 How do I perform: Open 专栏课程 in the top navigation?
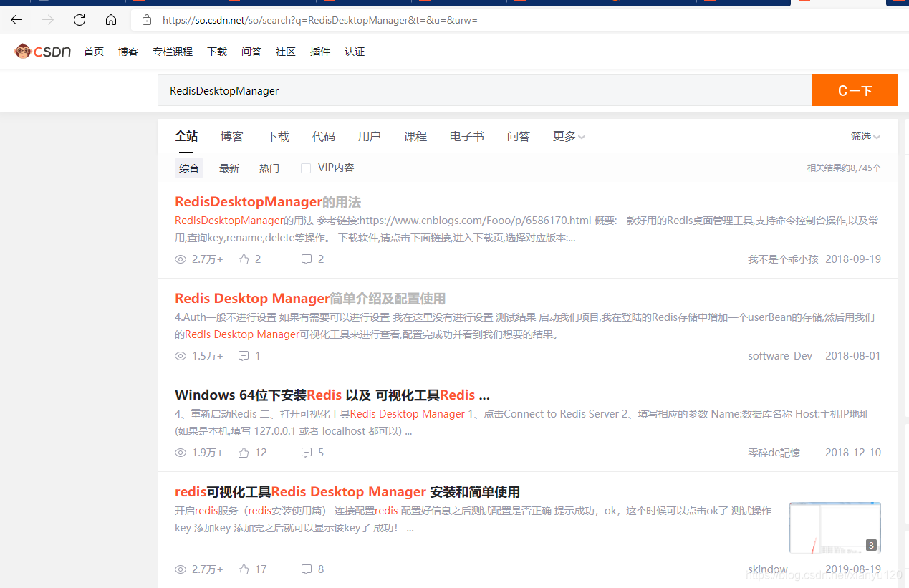(173, 52)
